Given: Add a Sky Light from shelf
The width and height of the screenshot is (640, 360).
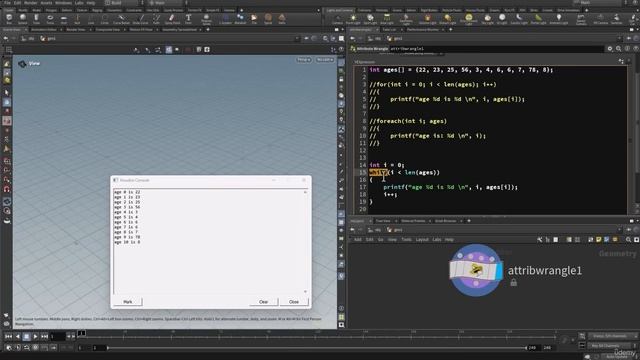Looking at the screenshot, I should pos(487,19).
